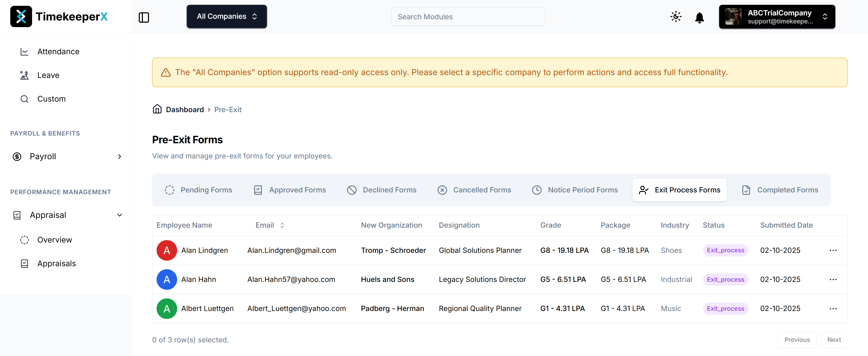868x356 pixels.
Task: Open the All Companies selector
Action: pos(226,16)
